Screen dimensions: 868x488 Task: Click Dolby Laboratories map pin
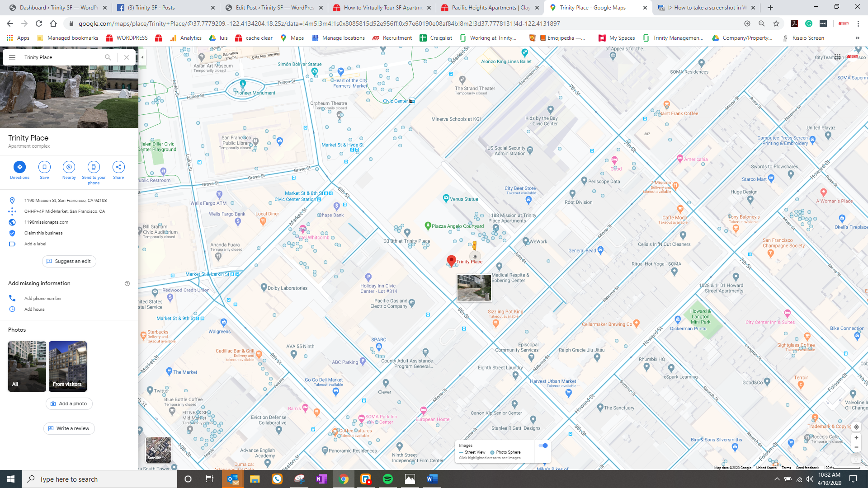pos(264,287)
